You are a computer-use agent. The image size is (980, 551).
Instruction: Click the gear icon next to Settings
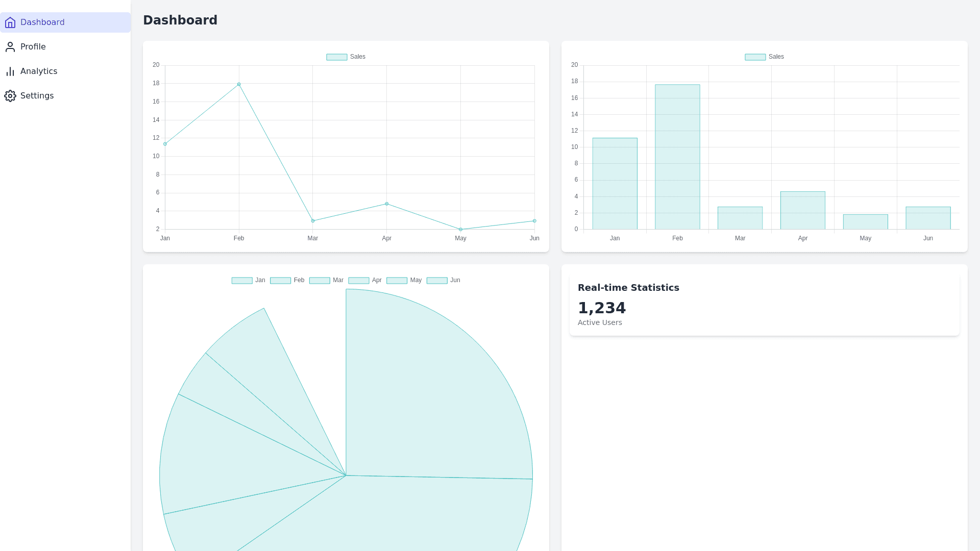coord(10,96)
